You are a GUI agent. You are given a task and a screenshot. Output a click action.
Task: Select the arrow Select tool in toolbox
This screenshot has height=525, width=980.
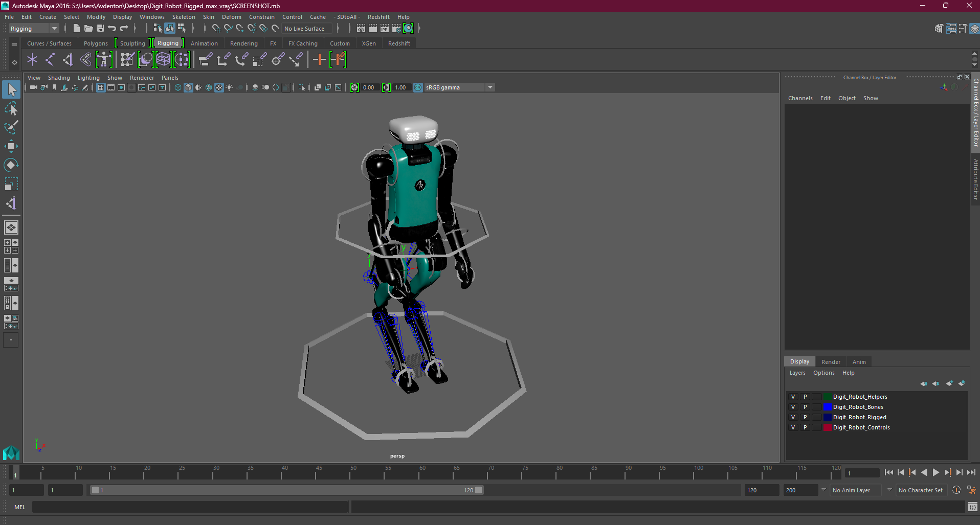click(x=11, y=90)
